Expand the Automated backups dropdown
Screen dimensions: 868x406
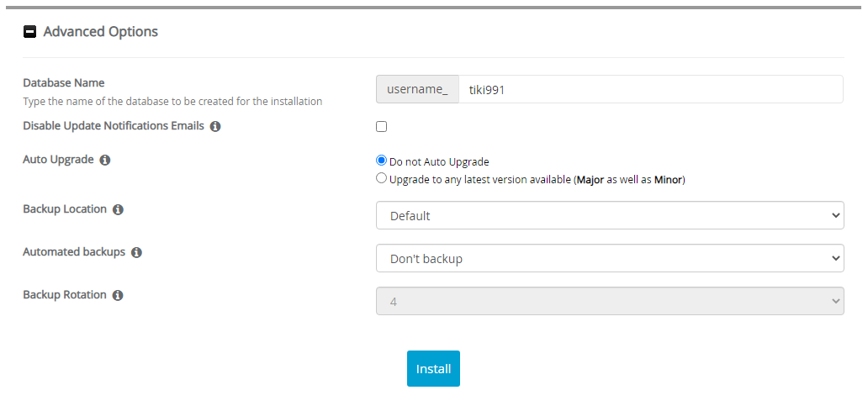click(x=609, y=258)
